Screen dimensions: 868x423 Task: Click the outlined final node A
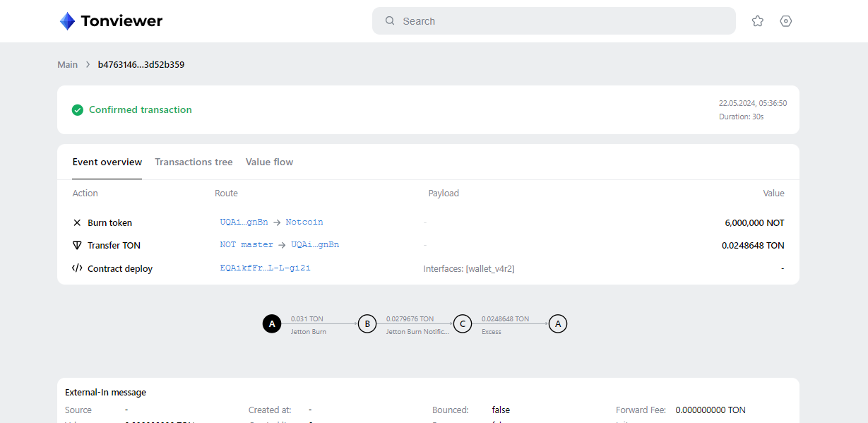pyautogui.click(x=558, y=324)
